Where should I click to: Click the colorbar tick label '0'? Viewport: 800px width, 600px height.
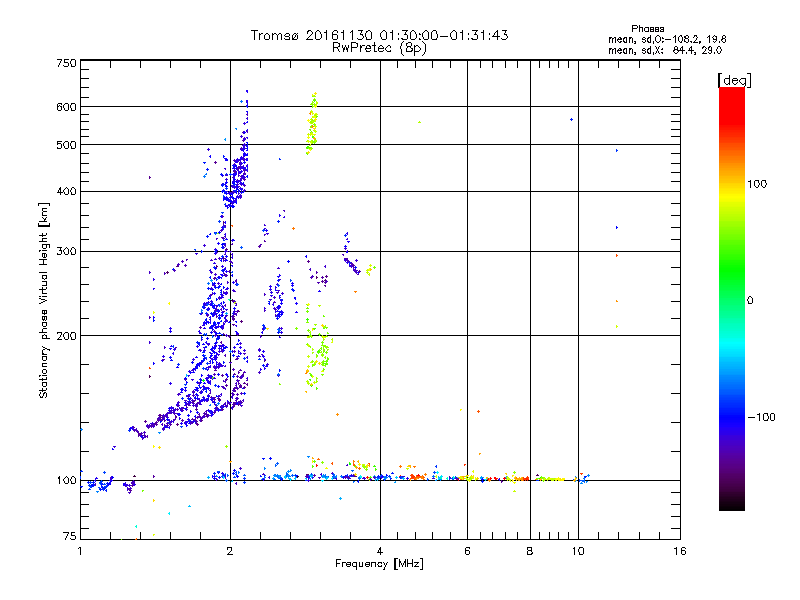tap(750, 300)
